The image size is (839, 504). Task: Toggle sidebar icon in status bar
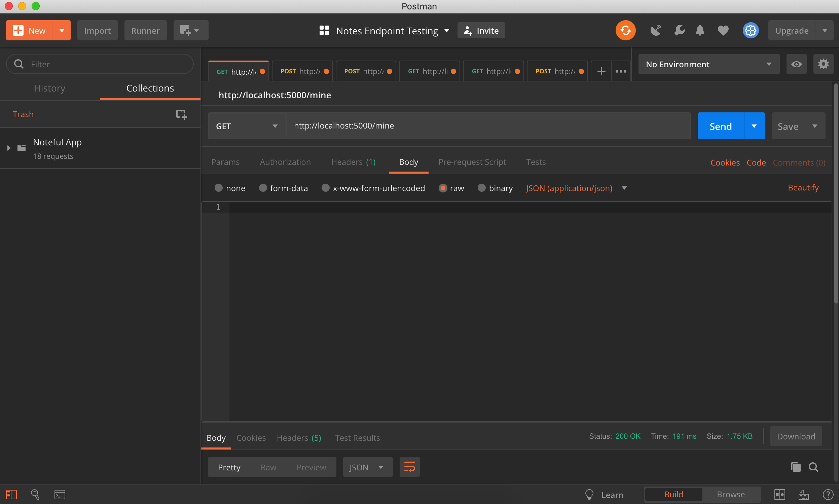[x=11, y=494]
